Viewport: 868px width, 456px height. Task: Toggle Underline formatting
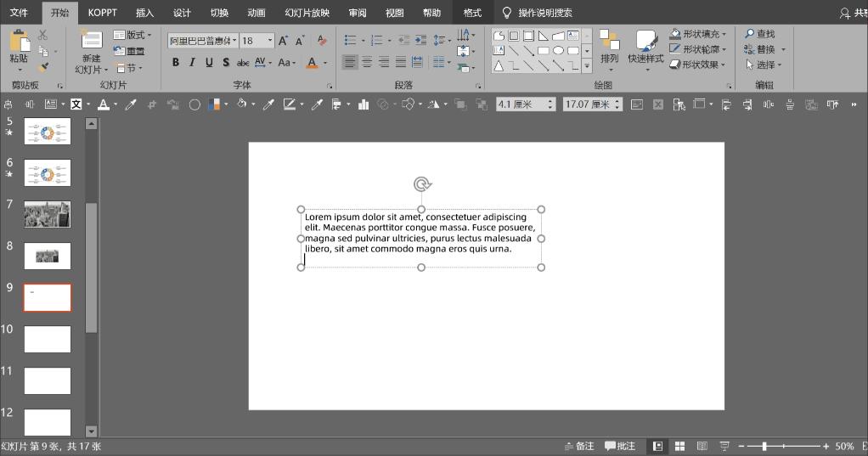(209, 63)
